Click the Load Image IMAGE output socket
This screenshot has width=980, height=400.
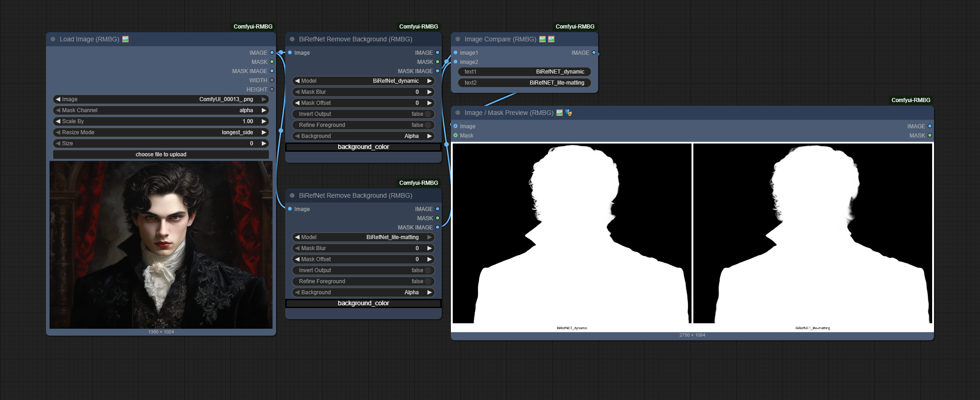(x=272, y=52)
